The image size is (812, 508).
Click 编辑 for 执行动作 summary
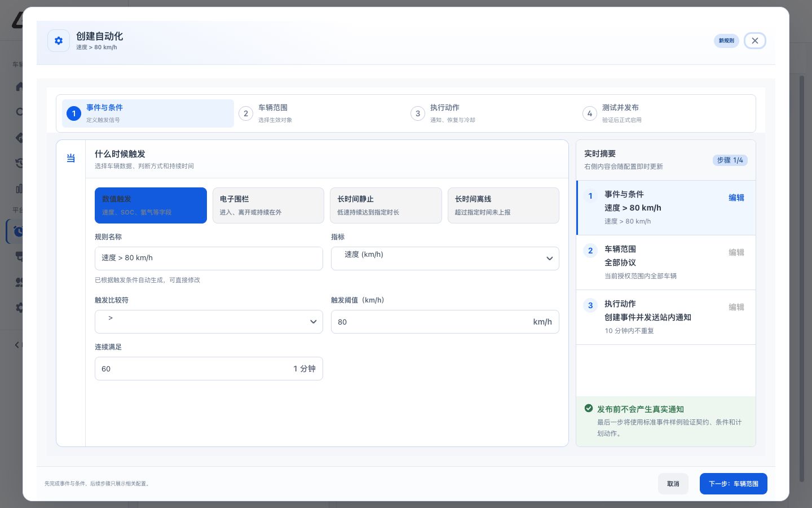[736, 307]
